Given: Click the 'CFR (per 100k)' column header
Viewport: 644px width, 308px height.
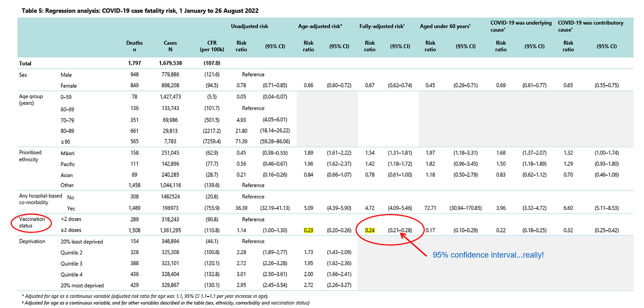Looking at the screenshot, I should [x=211, y=46].
